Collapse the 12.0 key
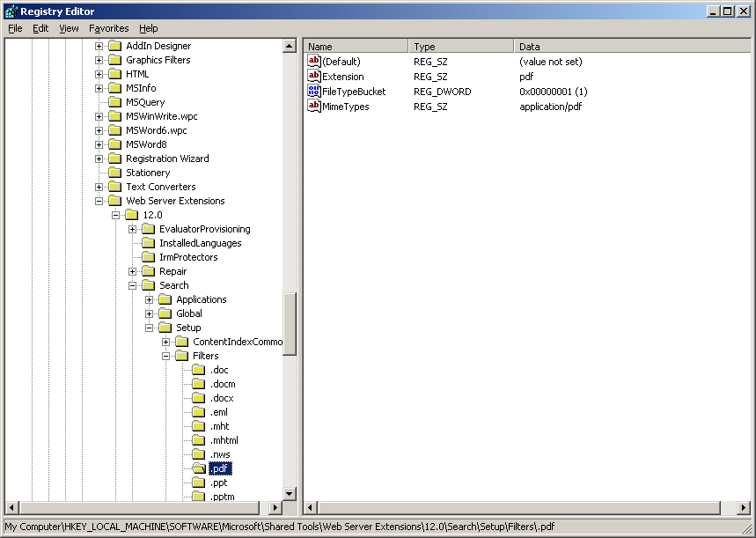Image resolution: width=756 pixels, height=538 pixels. coord(115,215)
